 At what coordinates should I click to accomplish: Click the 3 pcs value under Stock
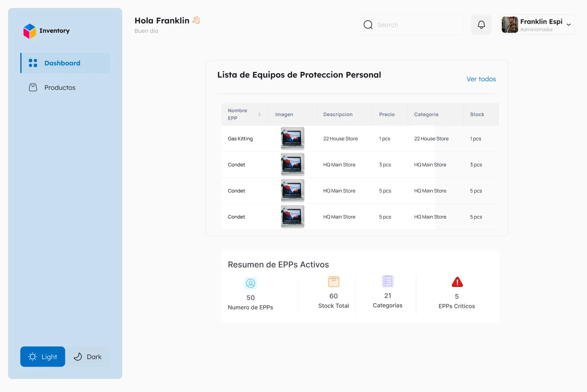click(476, 165)
